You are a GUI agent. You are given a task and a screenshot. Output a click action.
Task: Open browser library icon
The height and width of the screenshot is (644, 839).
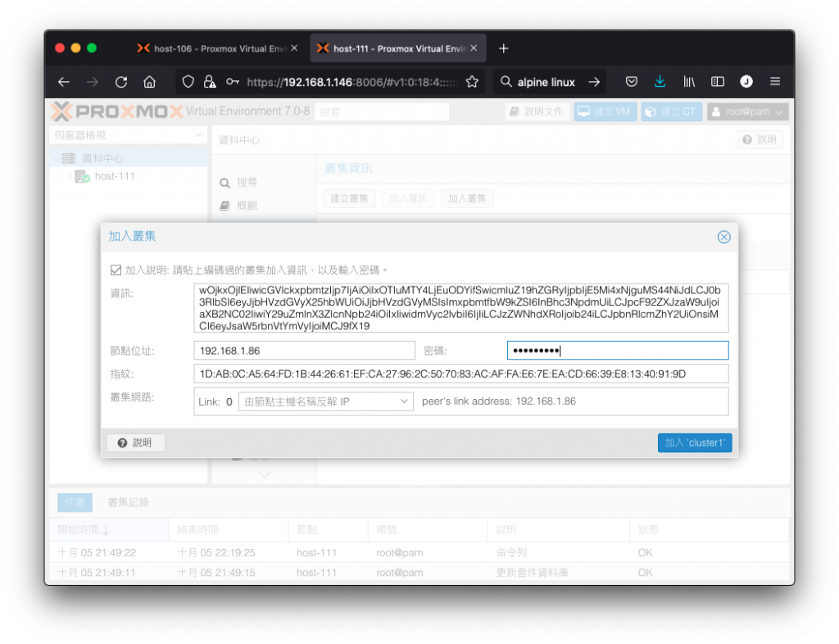[x=688, y=82]
